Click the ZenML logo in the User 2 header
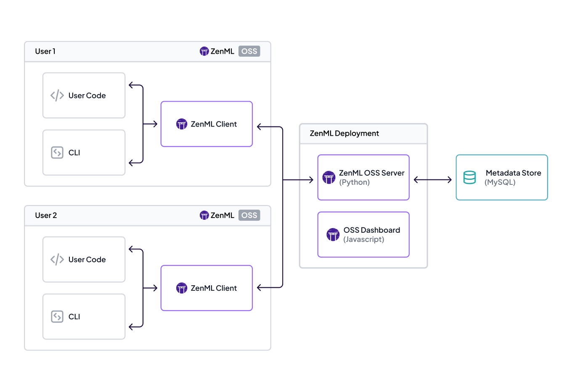The height and width of the screenshot is (392, 572). (x=204, y=215)
